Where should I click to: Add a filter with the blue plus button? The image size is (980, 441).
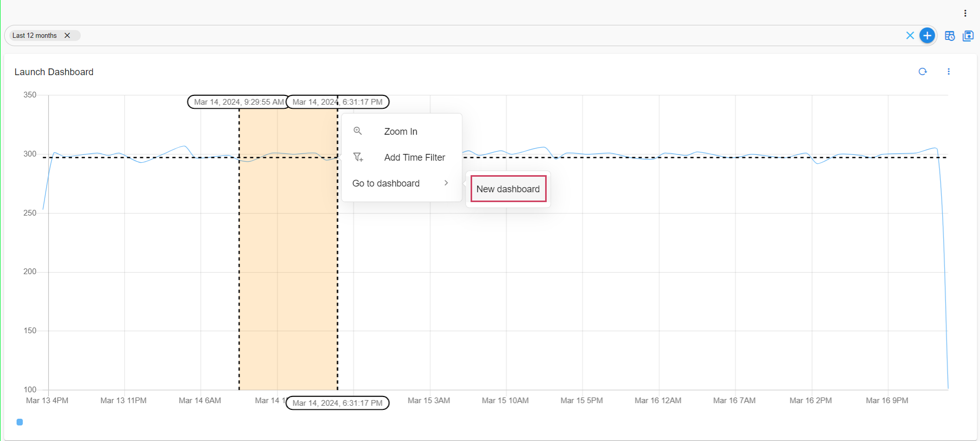[x=927, y=36]
